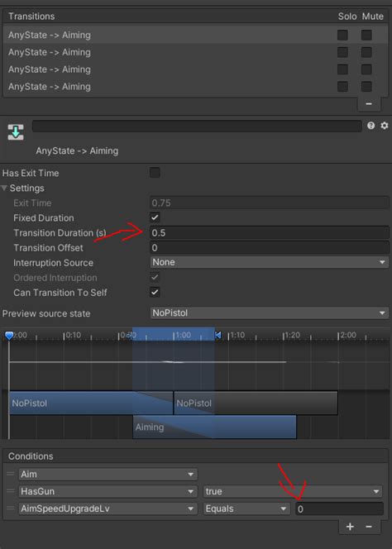Click the first NoPistol clip in the timeline
Screen dimensions: 392x549
tap(91, 403)
